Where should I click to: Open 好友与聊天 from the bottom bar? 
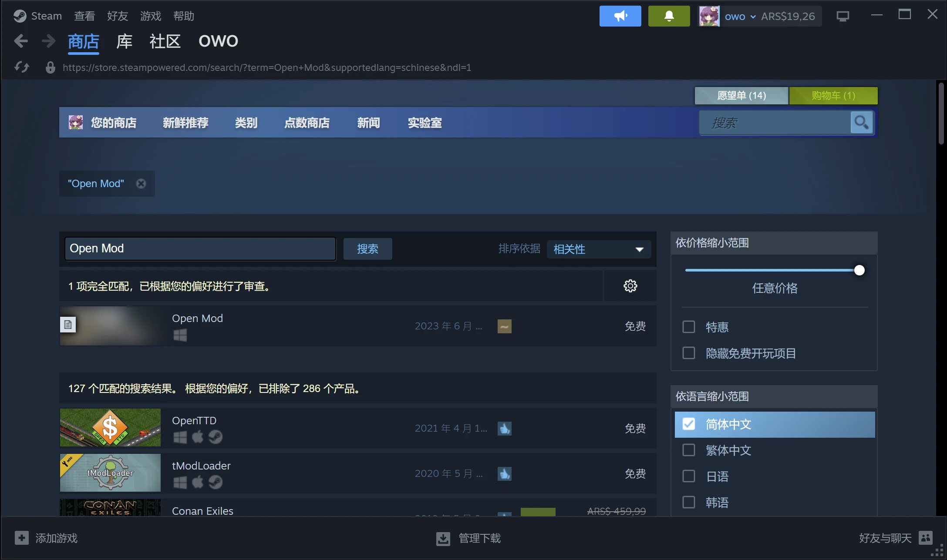click(x=884, y=538)
